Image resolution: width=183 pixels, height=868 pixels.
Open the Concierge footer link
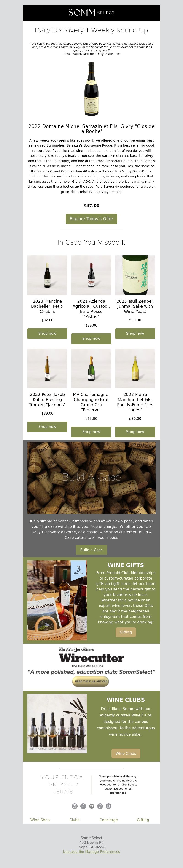click(108, 820)
